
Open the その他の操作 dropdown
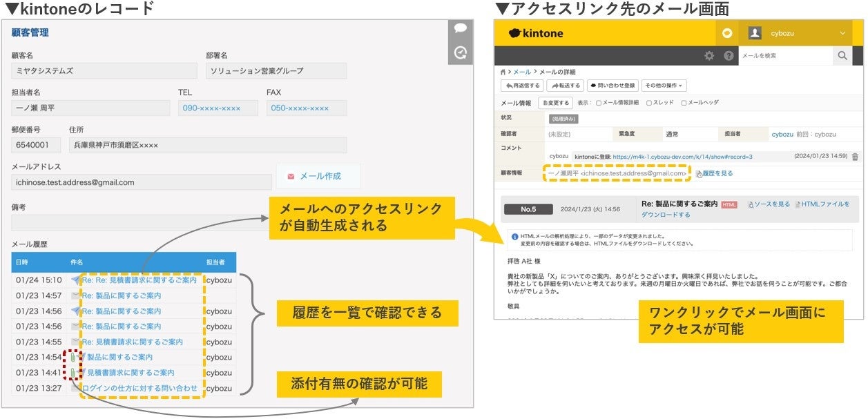tap(664, 86)
